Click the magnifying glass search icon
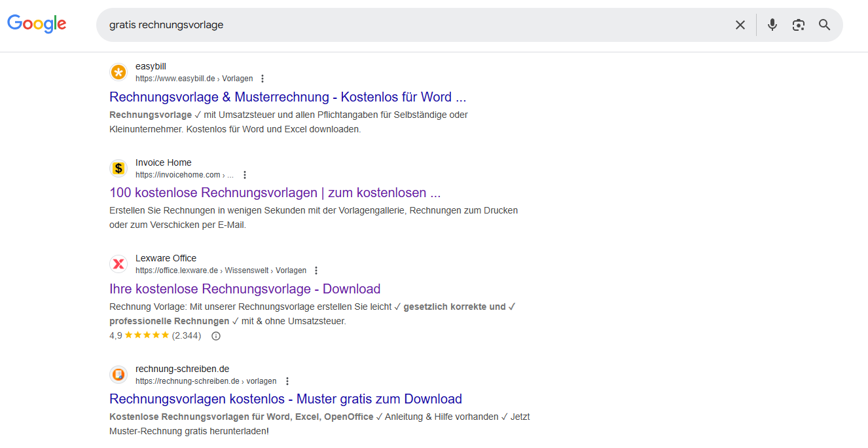This screenshot has height=448, width=868. click(x=825, y=25)
